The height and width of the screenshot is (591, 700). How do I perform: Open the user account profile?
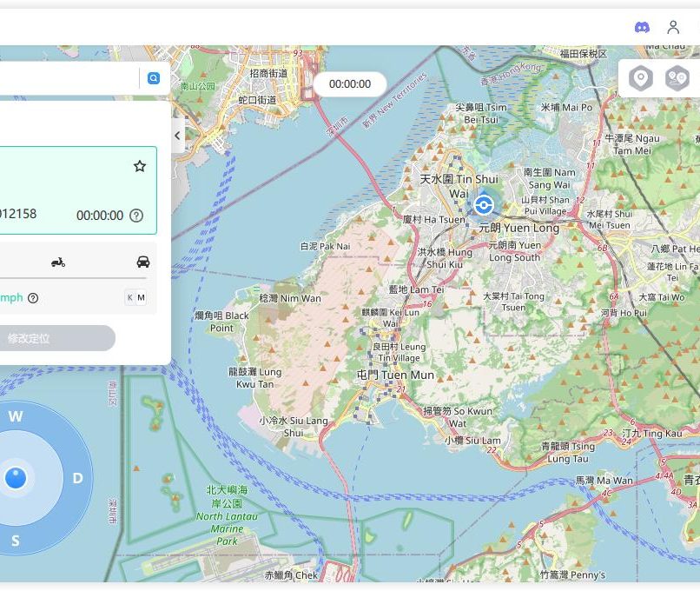[x=673, y=27]
